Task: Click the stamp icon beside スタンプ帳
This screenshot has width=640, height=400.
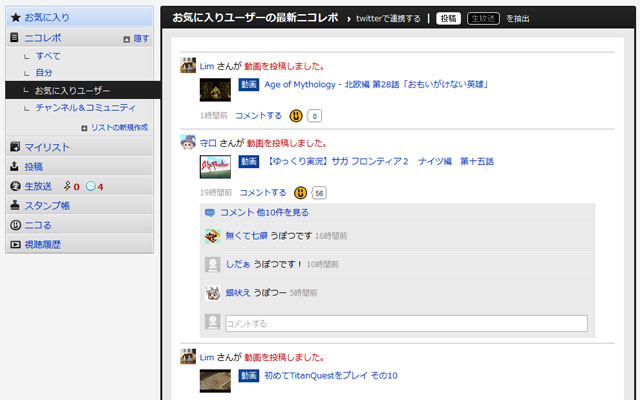Action: pos(15,205)
